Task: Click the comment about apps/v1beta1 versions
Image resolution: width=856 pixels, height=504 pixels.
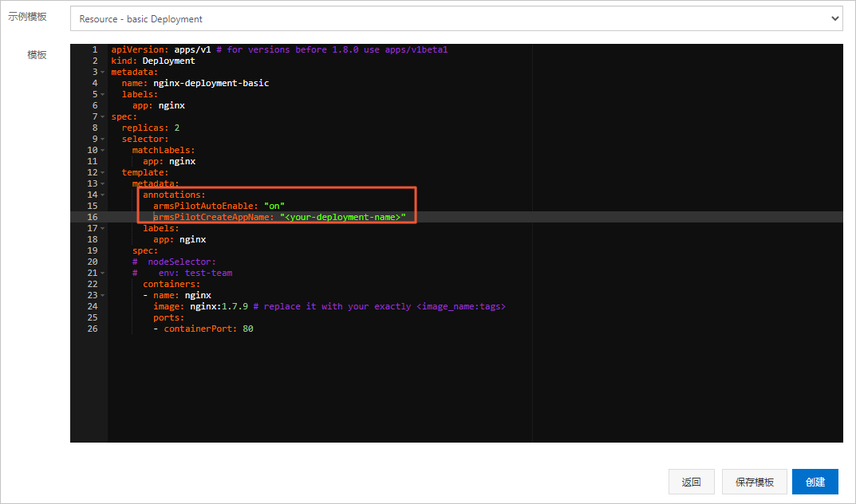Action: (332, 49)
